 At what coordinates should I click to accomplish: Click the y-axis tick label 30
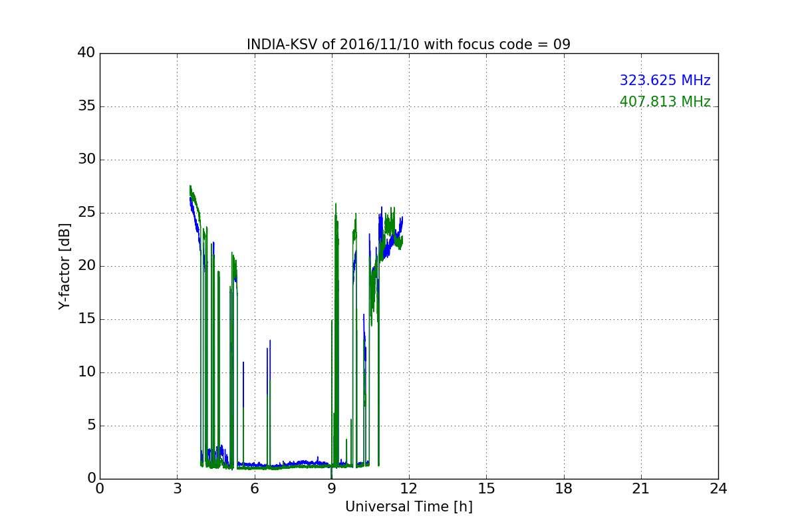point(86,160)
